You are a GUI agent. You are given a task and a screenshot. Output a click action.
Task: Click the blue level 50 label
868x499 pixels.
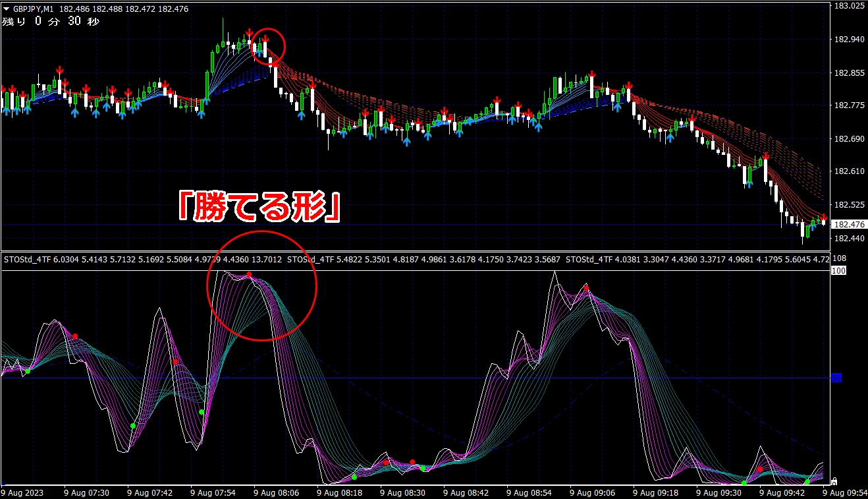tap(837, 378)
